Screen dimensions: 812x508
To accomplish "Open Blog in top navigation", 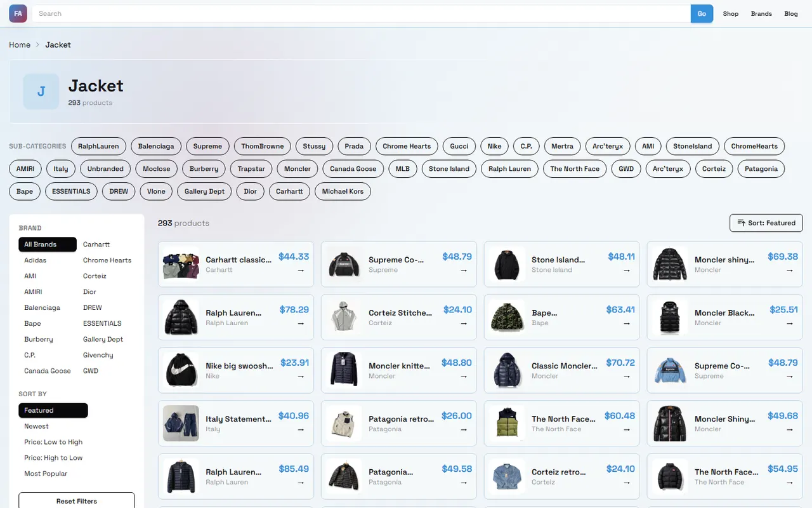I will pos(791,13).
